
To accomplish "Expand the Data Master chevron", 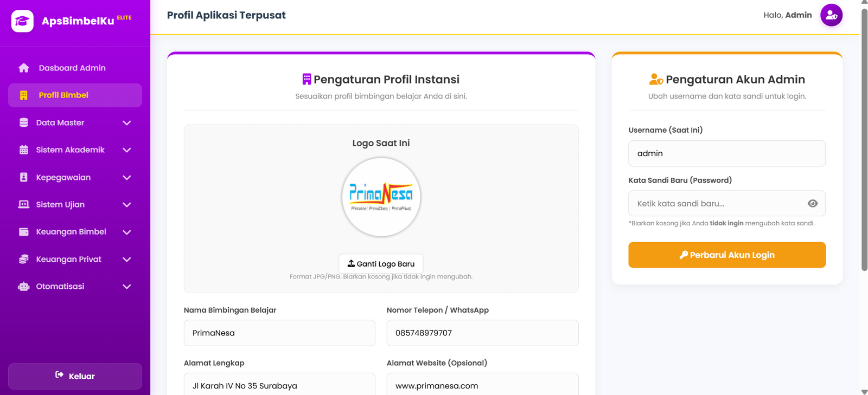I will pyautogui.click(x=127, y=123).
